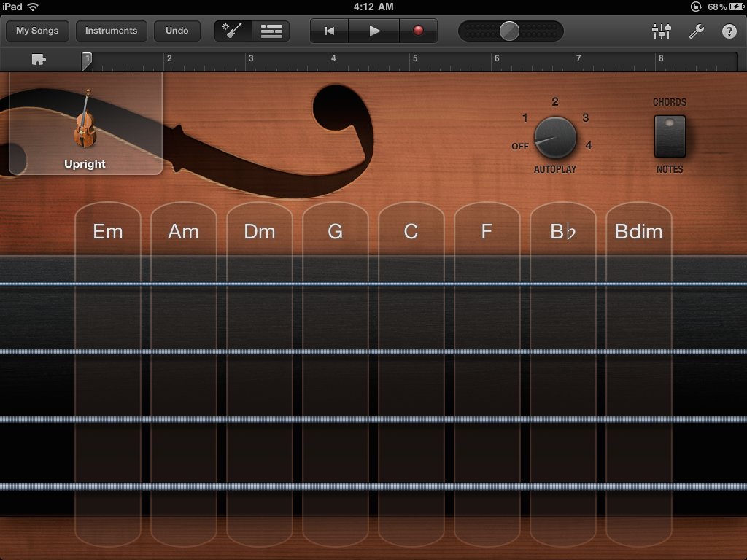The image size is (747, 560).
Task: Set Autoplay to OFF
Action: tap(519, 147)
